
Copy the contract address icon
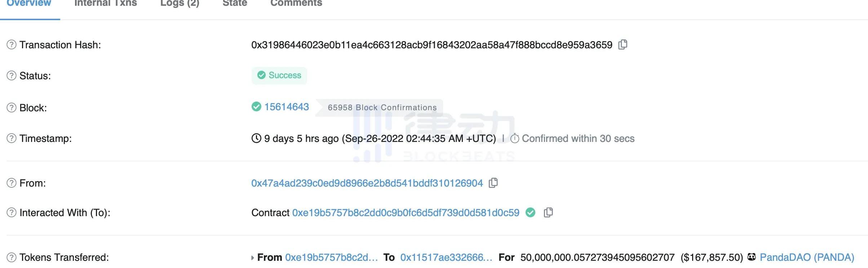tap(548, 213)
